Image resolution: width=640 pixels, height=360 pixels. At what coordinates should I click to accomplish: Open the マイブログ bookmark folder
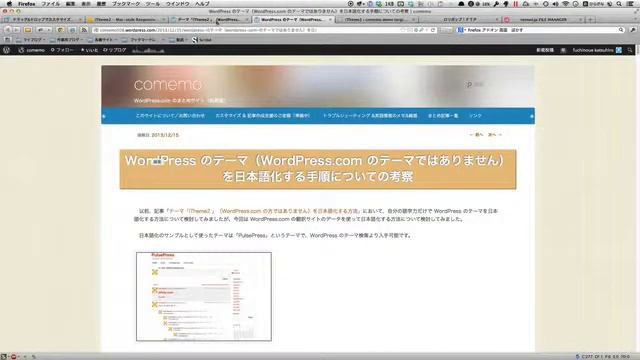31,40
